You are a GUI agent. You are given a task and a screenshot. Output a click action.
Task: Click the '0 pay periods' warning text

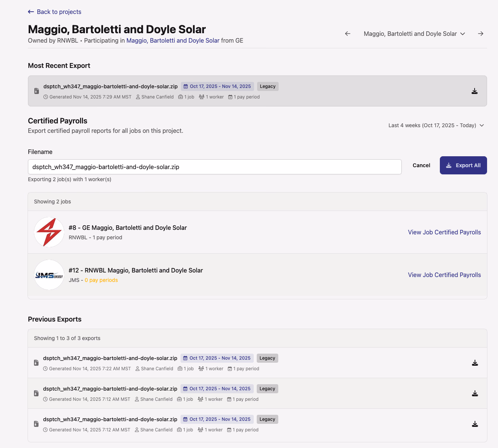point(101,280)
